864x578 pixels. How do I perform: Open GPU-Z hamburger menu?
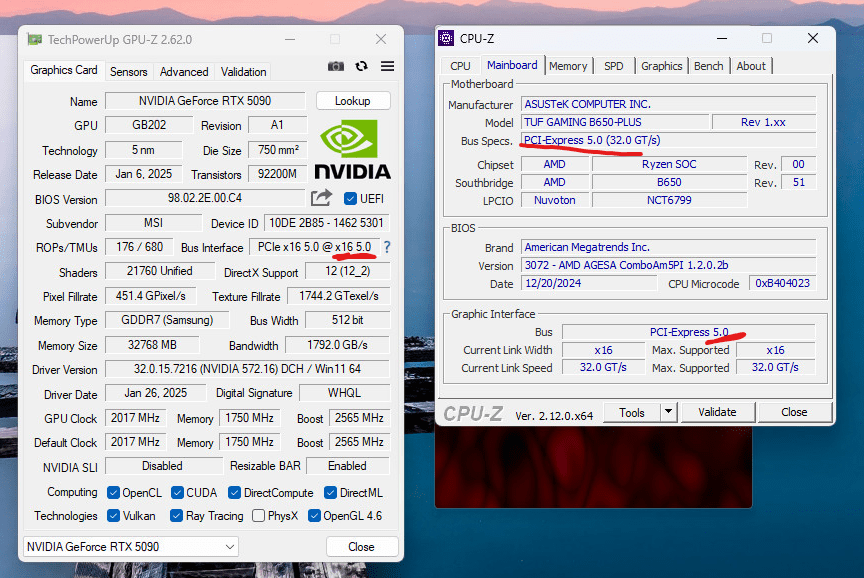click(x=387, y=66)
